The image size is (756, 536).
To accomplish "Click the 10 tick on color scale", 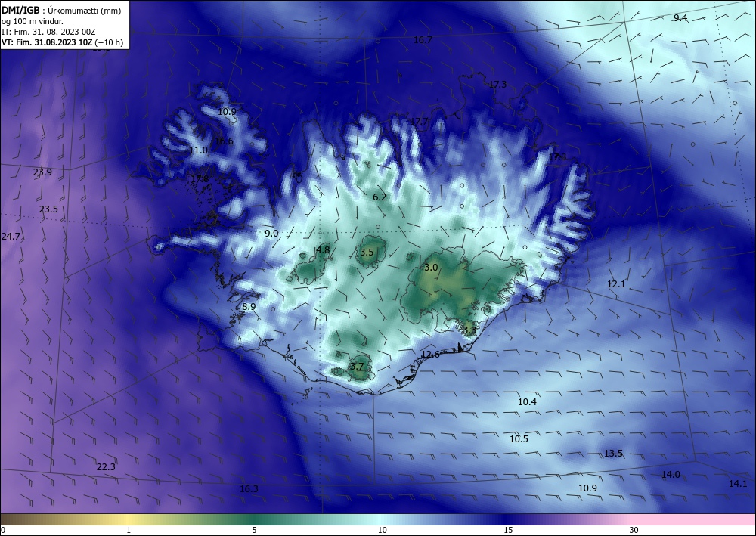I will tap(382, 530).
